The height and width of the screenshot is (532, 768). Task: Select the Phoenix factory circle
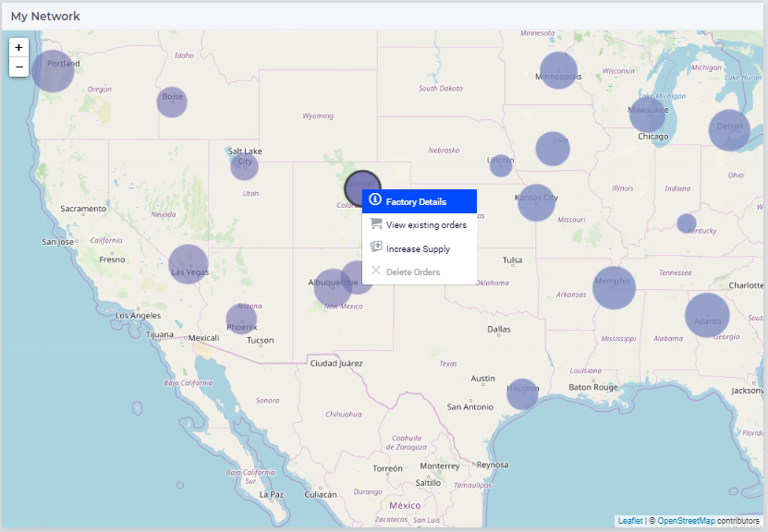(x=241, y=319)
